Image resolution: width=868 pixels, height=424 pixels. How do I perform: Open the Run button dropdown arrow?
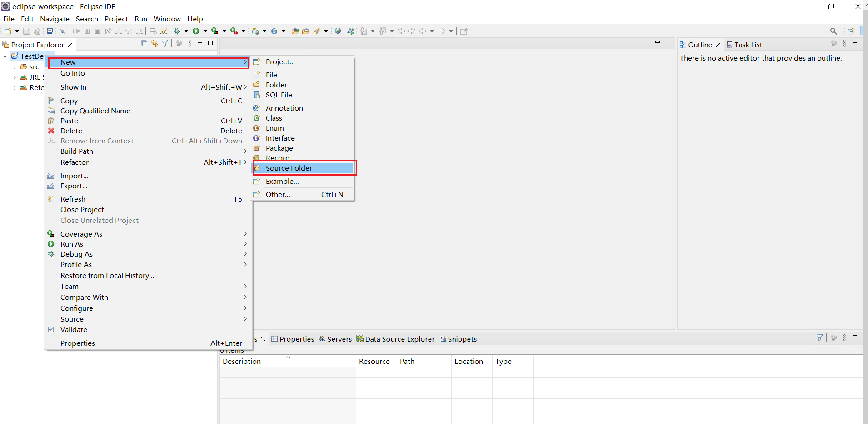pos(204,30)
